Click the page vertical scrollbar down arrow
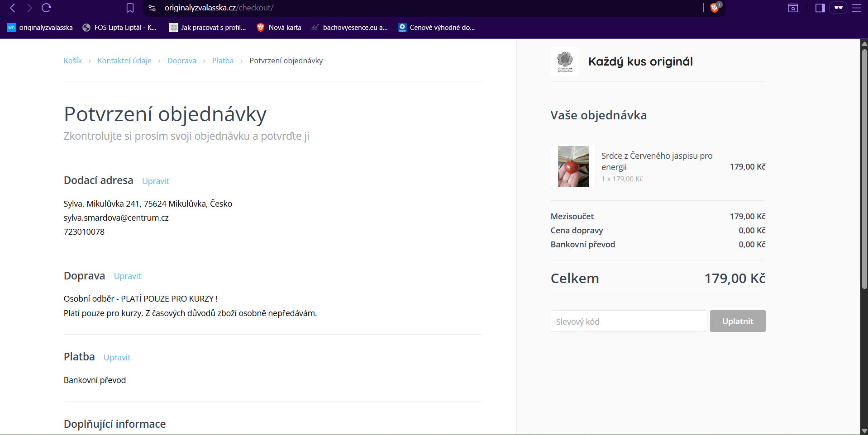868x435 pixels. click(864, 431)
